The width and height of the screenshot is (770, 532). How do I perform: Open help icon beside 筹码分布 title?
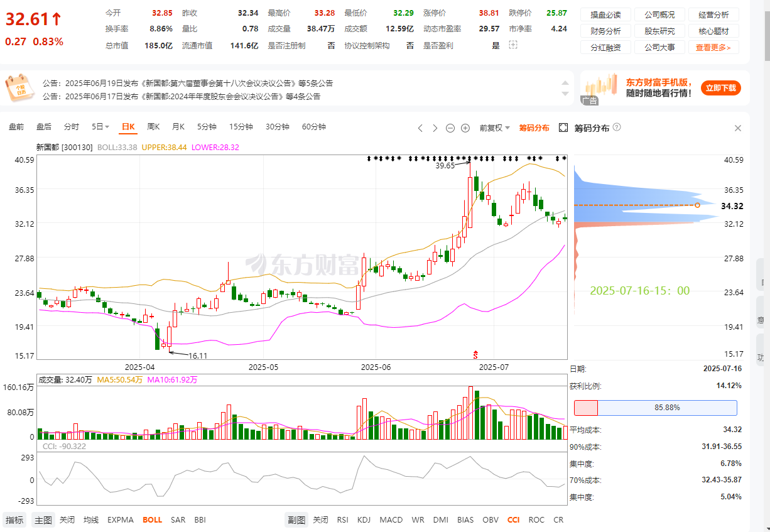[617, 128]
